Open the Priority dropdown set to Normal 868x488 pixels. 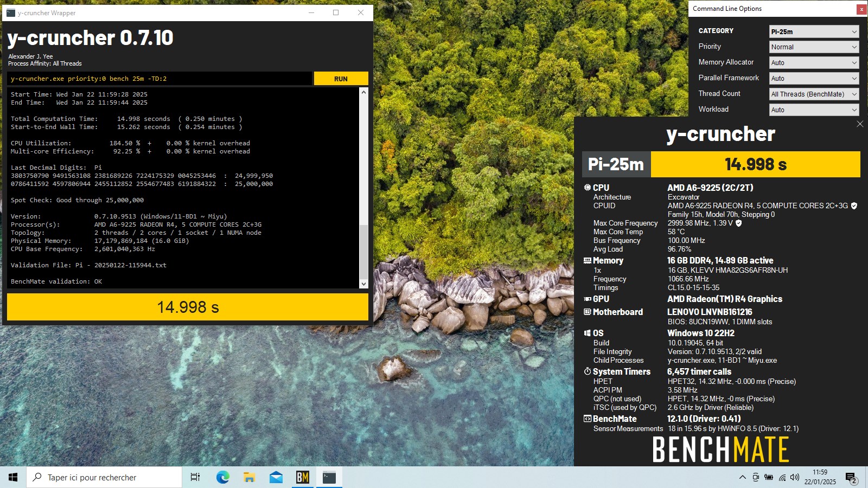814,47
